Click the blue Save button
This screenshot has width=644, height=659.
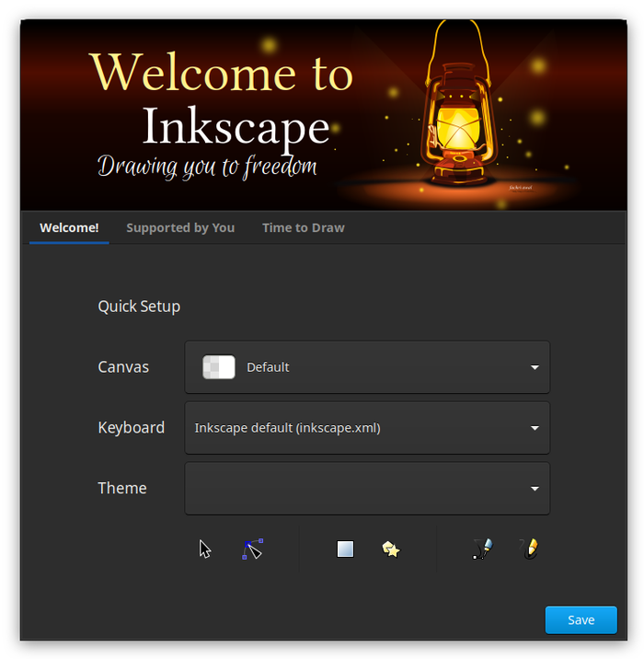pos(581,620)
